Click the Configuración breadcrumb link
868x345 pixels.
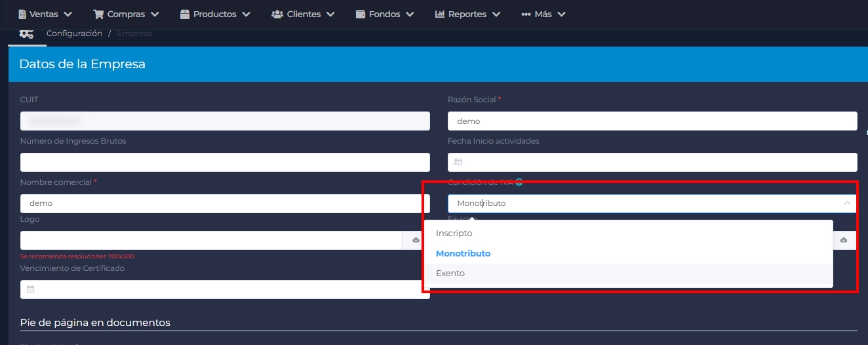click(x=74, y=33)
